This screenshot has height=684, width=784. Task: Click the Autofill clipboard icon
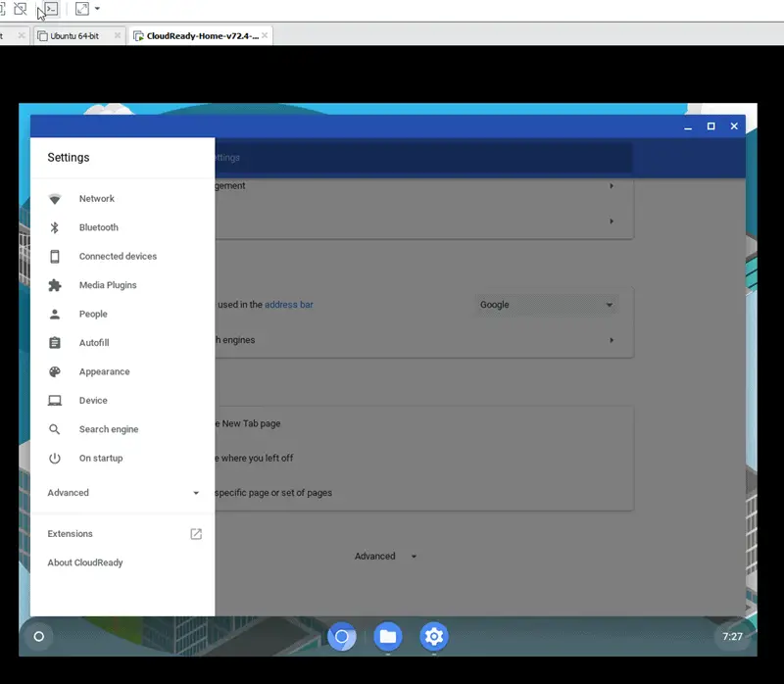tap(55, 343)
